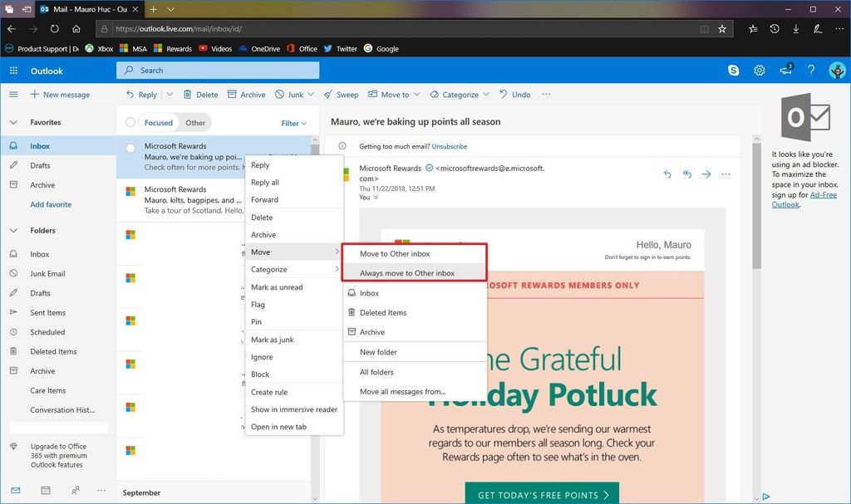The width and height of the screenshot is (851, 504).
Task: Open Help with the question mark icon
Action: click(x=812, y=71)
